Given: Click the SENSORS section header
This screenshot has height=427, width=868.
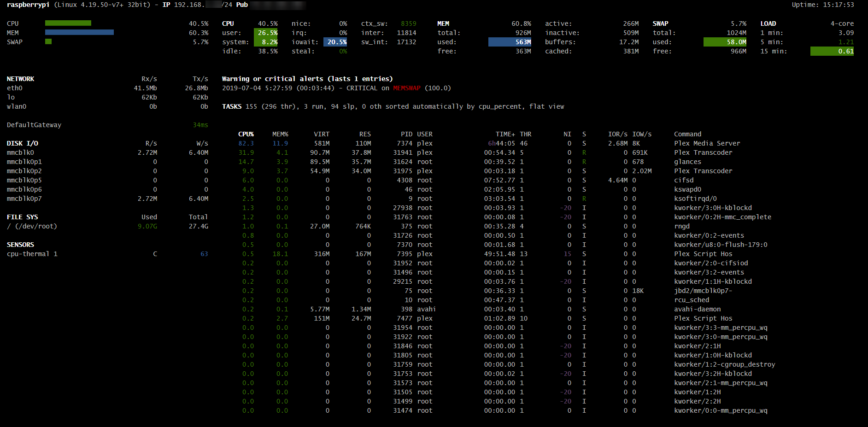Looking at the screenshot, I should [20, 245].
